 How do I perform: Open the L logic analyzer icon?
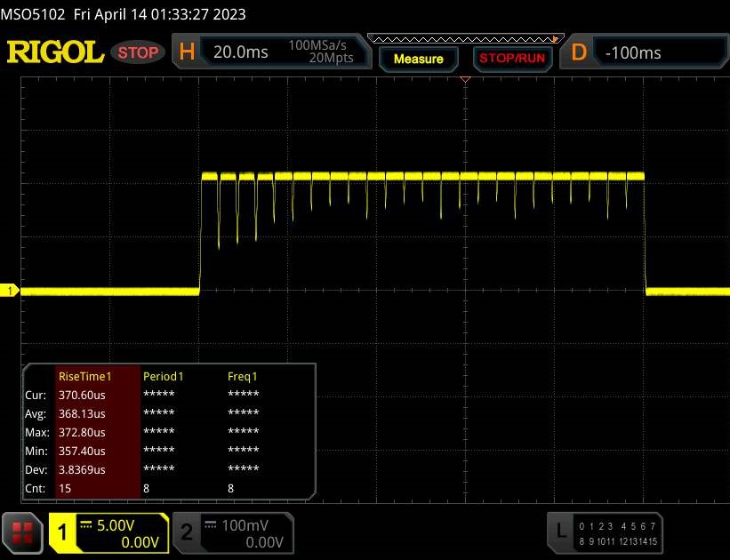[x=561, y=531]
